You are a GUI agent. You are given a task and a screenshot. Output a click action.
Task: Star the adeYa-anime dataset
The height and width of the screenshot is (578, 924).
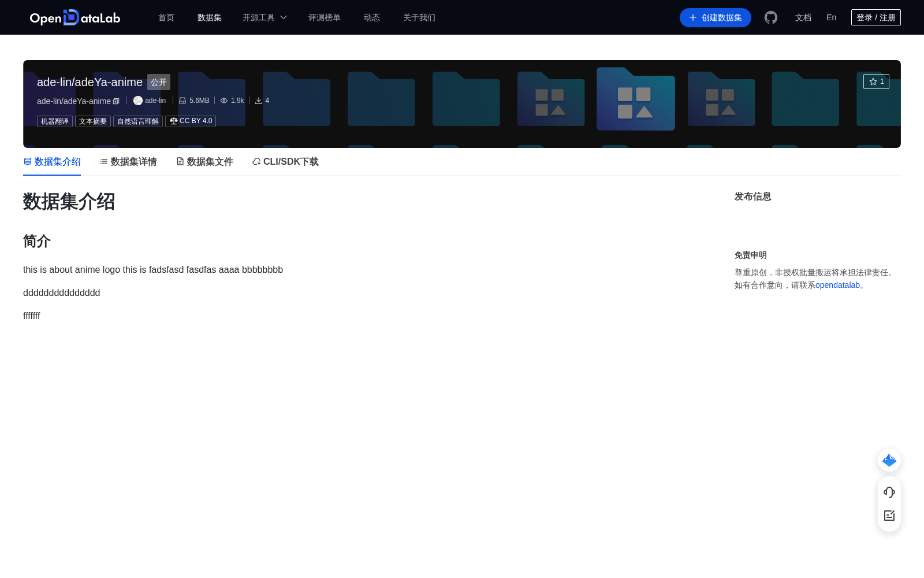(876, 81)
